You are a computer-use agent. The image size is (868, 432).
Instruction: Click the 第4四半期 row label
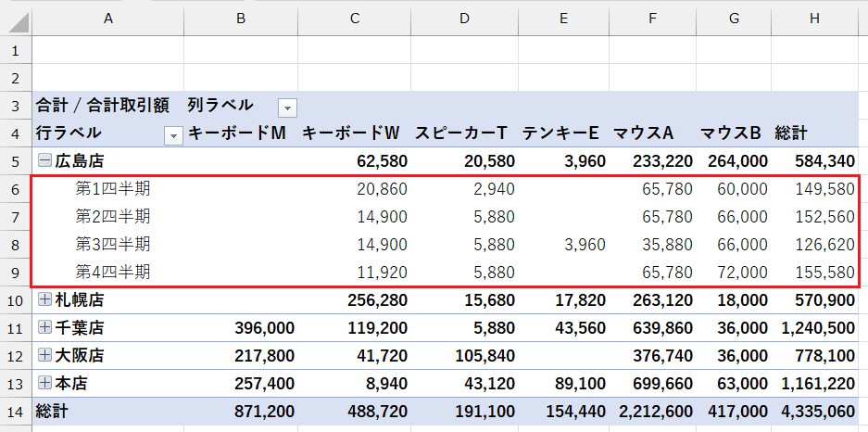click(113, 273)
